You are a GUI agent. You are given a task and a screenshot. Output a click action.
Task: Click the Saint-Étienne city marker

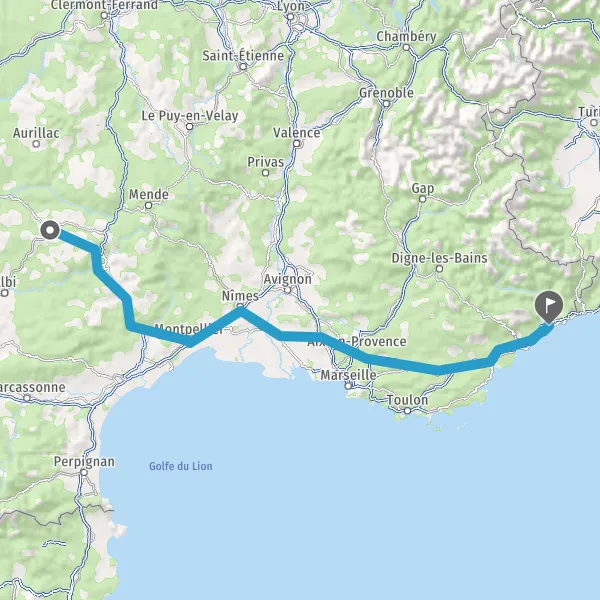pos(243,67)
